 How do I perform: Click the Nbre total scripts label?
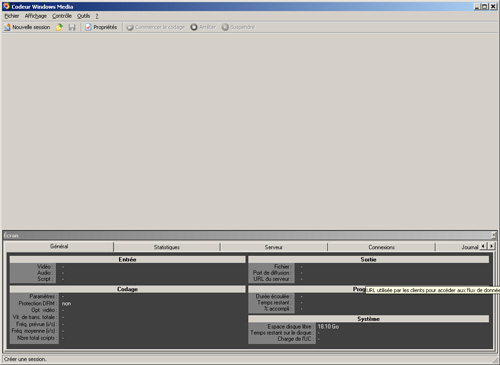click(36, 338)
